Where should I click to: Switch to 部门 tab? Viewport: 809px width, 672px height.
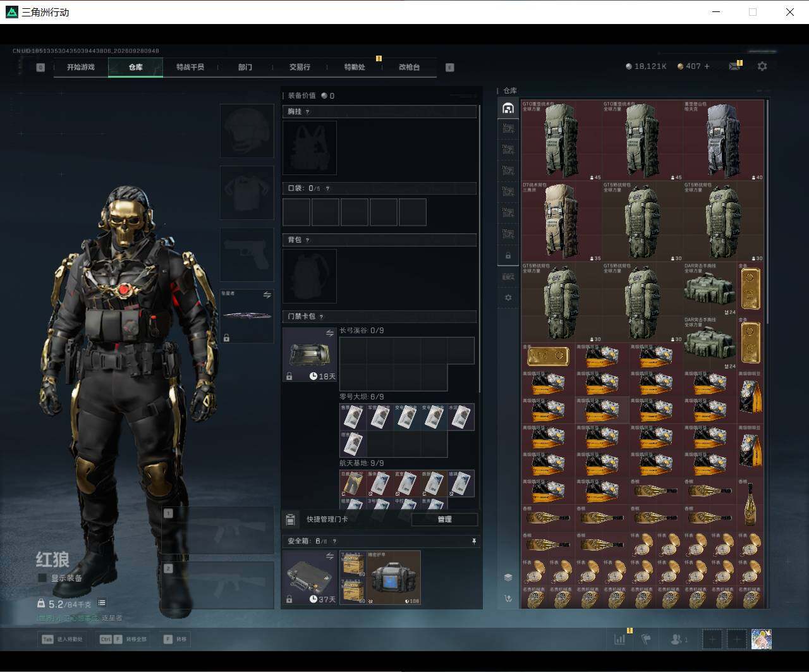tap(245, 67)
